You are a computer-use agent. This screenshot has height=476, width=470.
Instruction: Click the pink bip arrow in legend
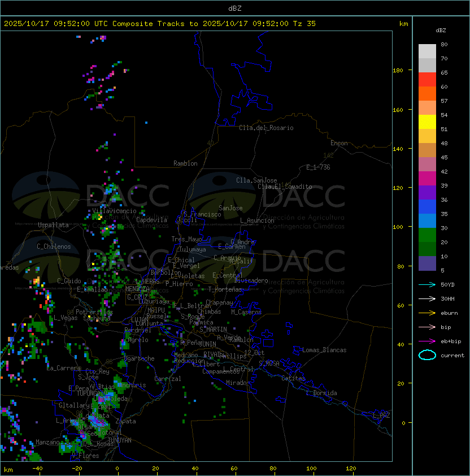427,327
